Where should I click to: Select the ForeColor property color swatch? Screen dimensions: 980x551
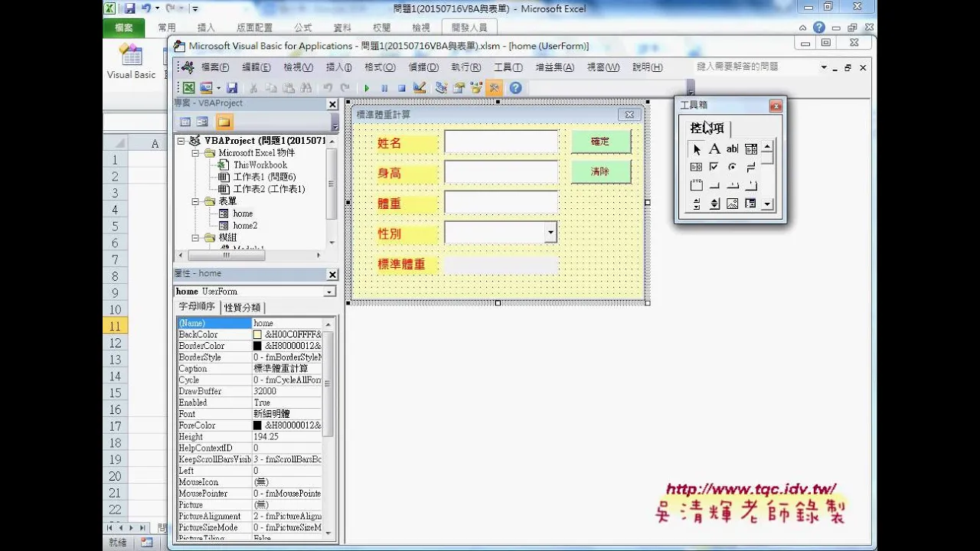pos(257,425)
